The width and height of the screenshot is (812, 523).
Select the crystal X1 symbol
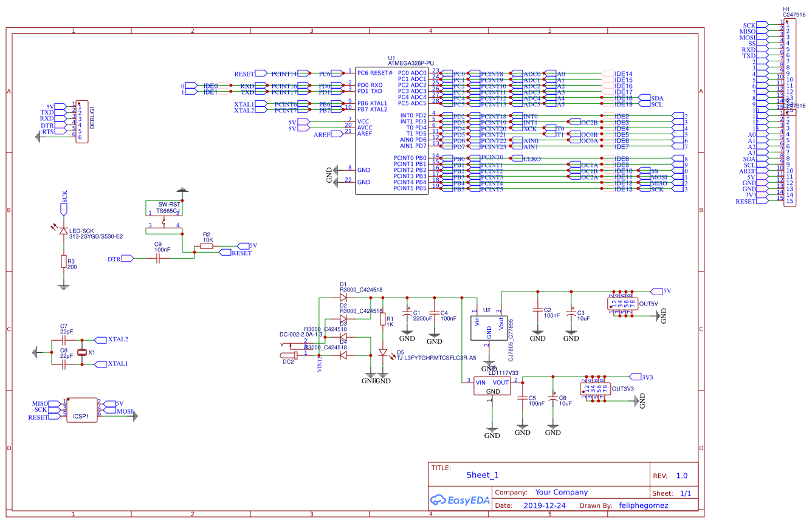pos(82,352)
